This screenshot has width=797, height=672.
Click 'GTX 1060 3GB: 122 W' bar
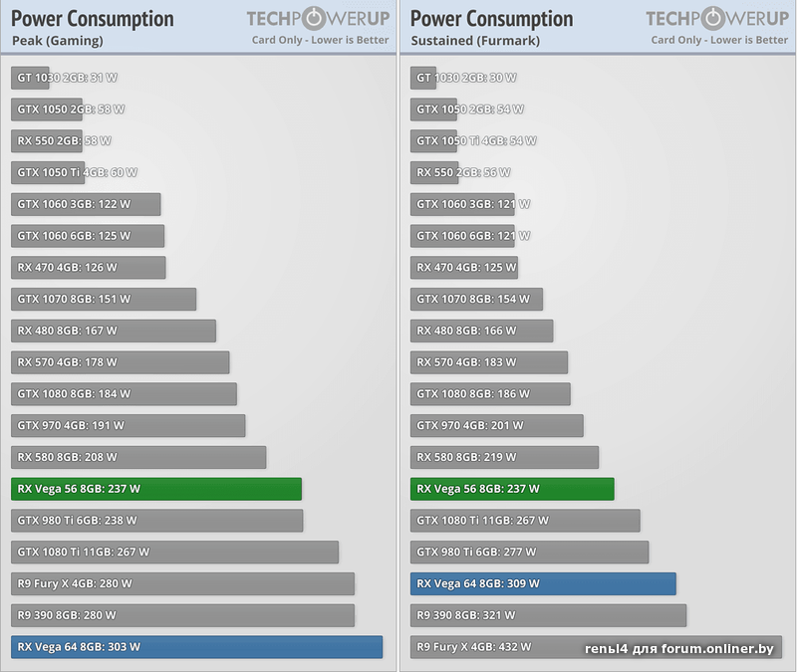point(86,204)
